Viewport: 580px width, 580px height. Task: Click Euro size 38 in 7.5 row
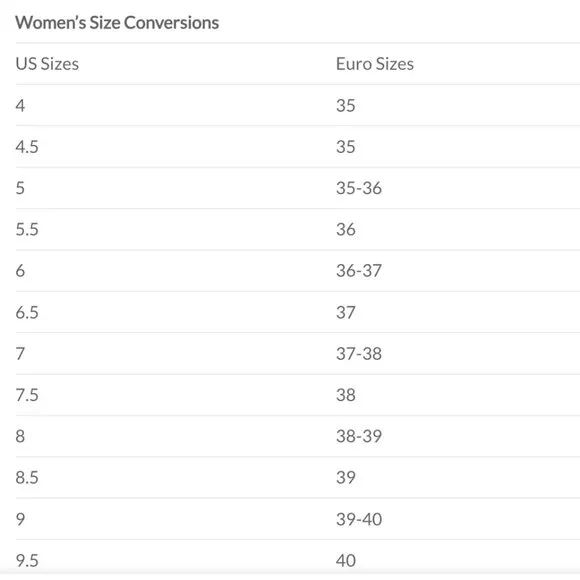346,395
